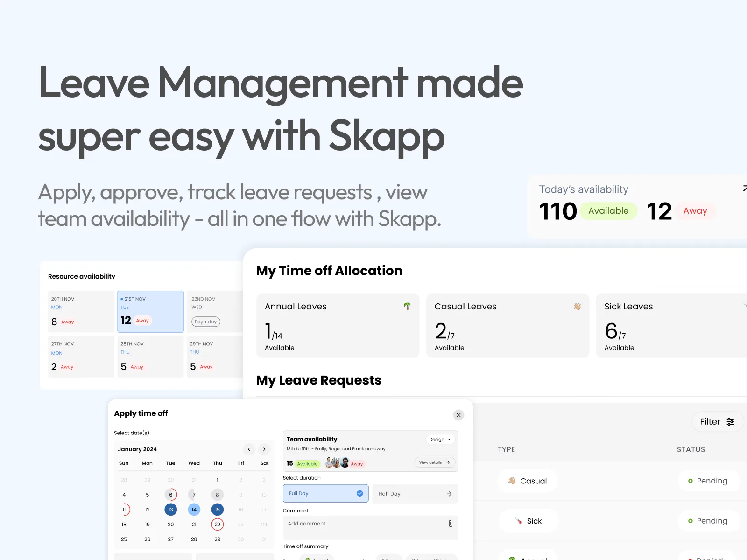The width and height of the screenshot is (747, 560).
Task: Click the Away badge in Today's availability
Action: (x=695, y=211)
